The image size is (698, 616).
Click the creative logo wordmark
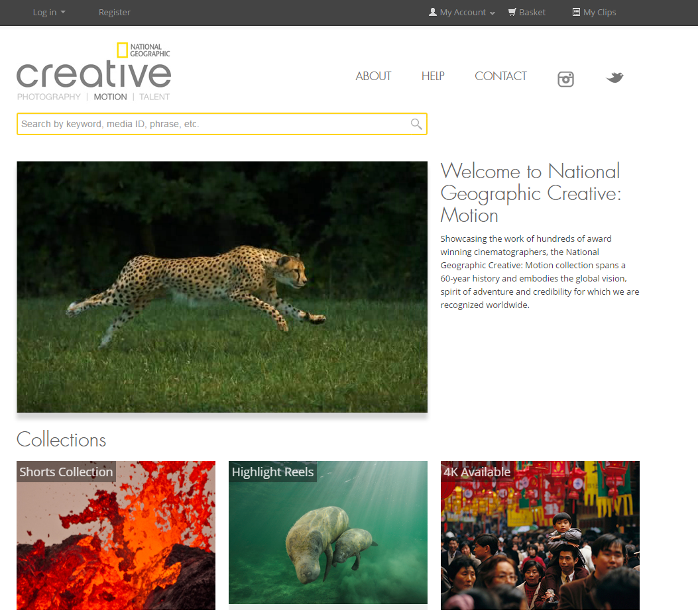94,74
